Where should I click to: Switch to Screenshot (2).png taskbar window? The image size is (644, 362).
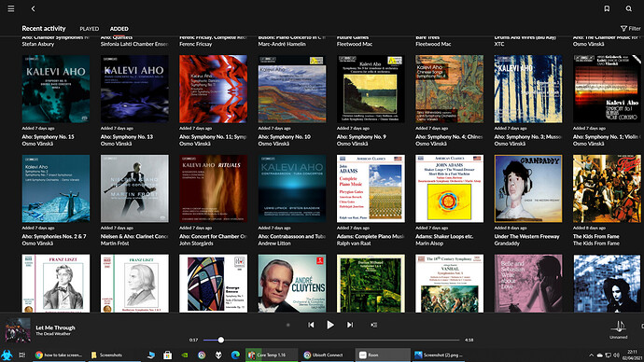(x=439, y=355)
